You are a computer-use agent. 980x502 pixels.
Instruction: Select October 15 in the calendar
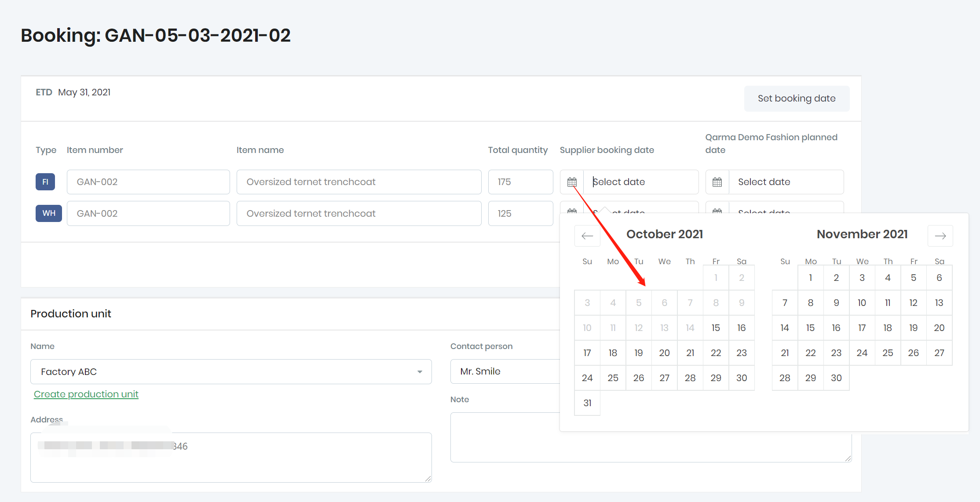coord(716,328)
